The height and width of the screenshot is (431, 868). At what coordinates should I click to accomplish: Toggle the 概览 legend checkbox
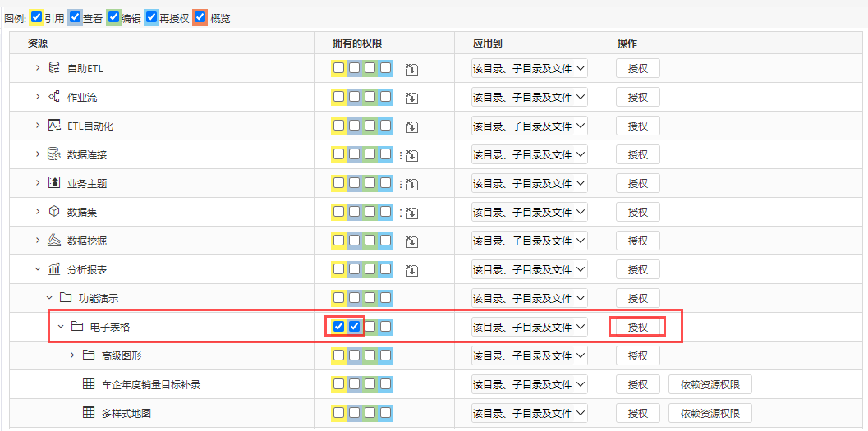point(200,17)
